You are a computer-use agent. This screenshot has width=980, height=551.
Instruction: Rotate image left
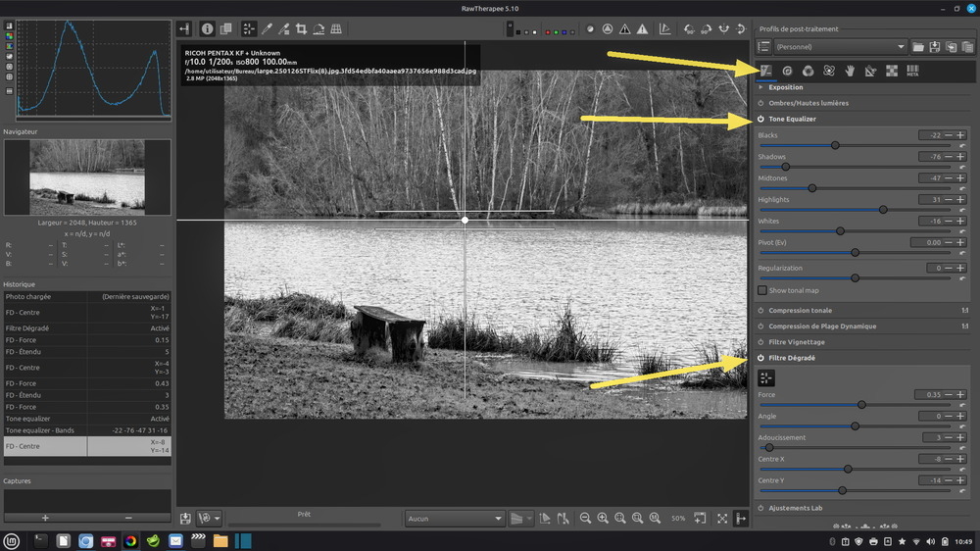pyautogui.click(x=689, y=28)
